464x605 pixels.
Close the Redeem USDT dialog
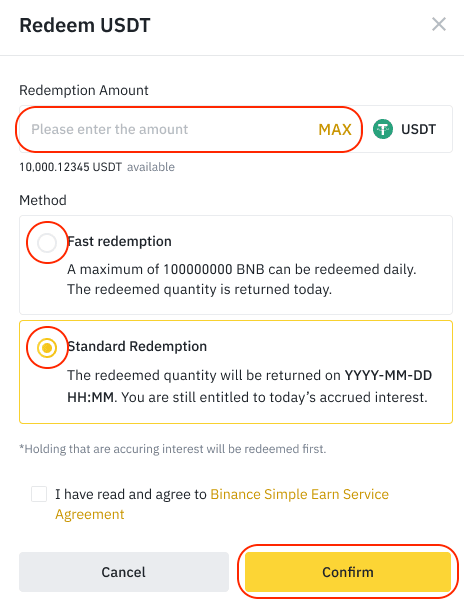coord(439,24)
